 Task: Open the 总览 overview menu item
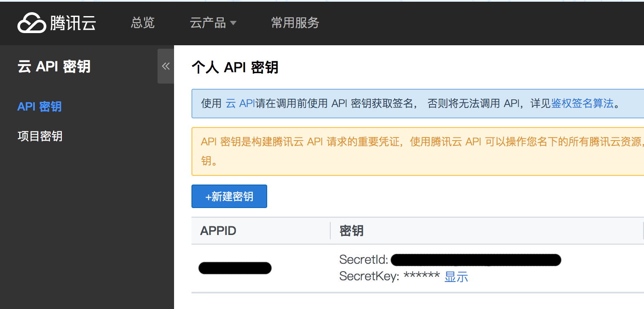[143, 23]
